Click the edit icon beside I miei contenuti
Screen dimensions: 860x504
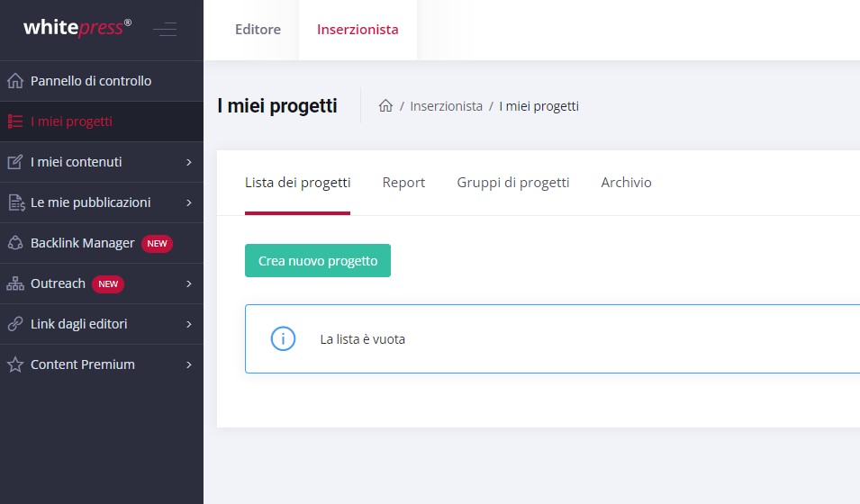(15, 162)
